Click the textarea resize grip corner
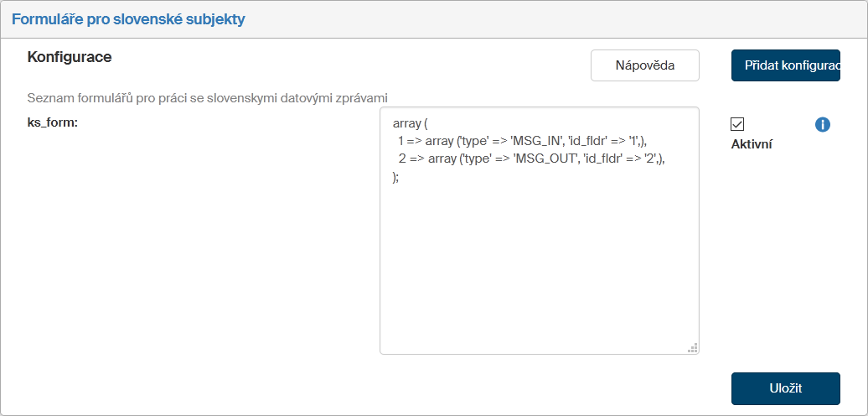 point(692,347)
